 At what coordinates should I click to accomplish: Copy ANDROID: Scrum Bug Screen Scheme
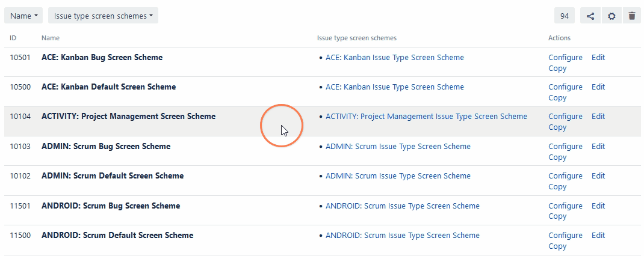557,216
